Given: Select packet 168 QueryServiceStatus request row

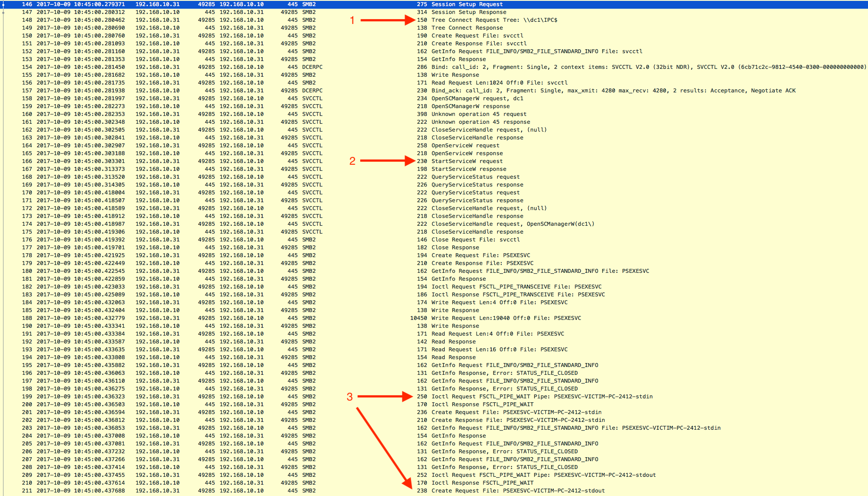Looking at the screenshot, I should click(475, 177).
